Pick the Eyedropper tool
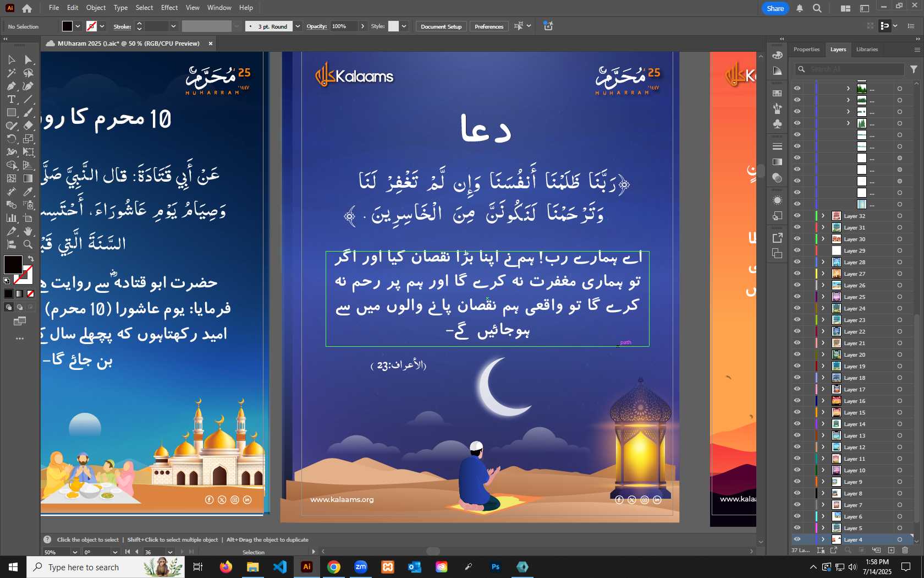Viewport: 924px width, 578px height. coord(29,192)
